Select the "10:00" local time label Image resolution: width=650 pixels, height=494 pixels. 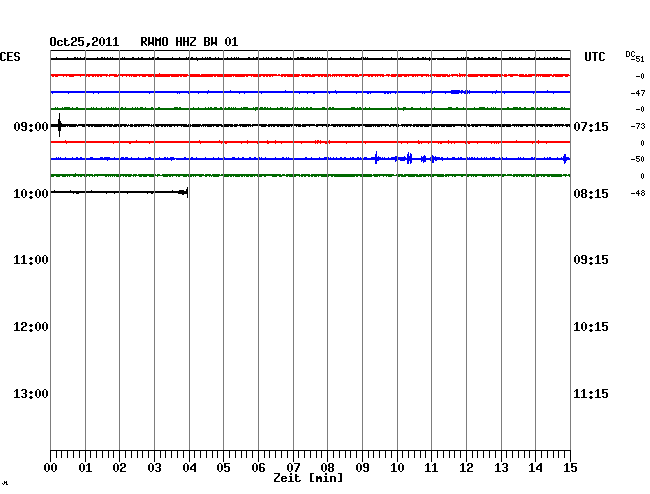click(x=31, y=194)
